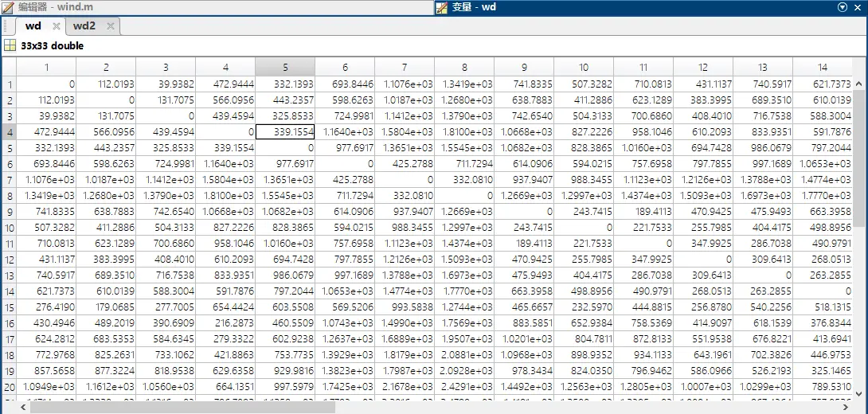
Task: Select column header 8
Action: pyautogui.click(x=464, y=67)
